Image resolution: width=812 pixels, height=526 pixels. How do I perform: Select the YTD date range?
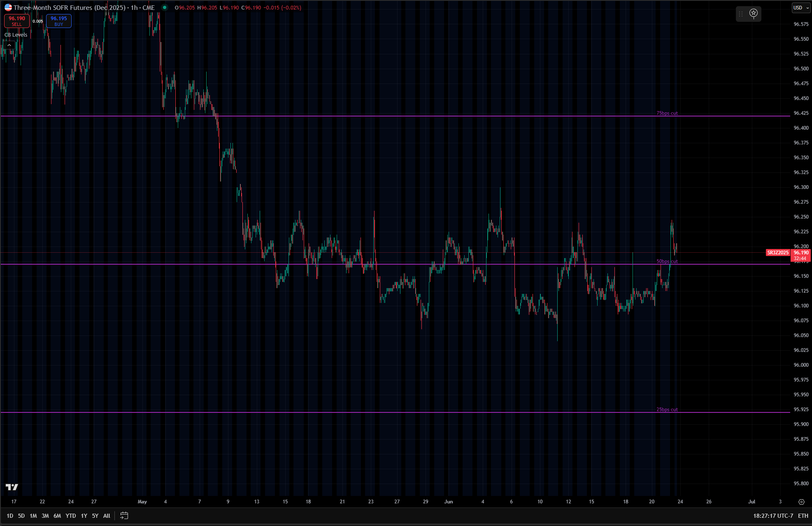71,516
